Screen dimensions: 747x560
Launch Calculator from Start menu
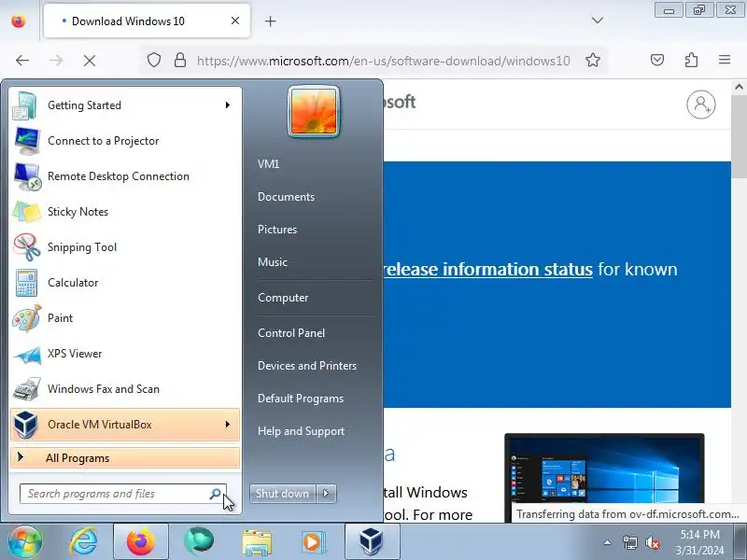pos(125,283)
